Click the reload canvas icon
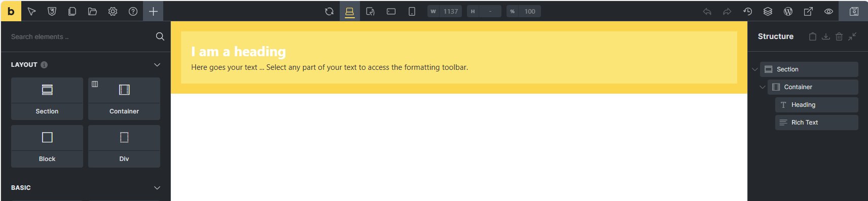 [x=329, y=11]
